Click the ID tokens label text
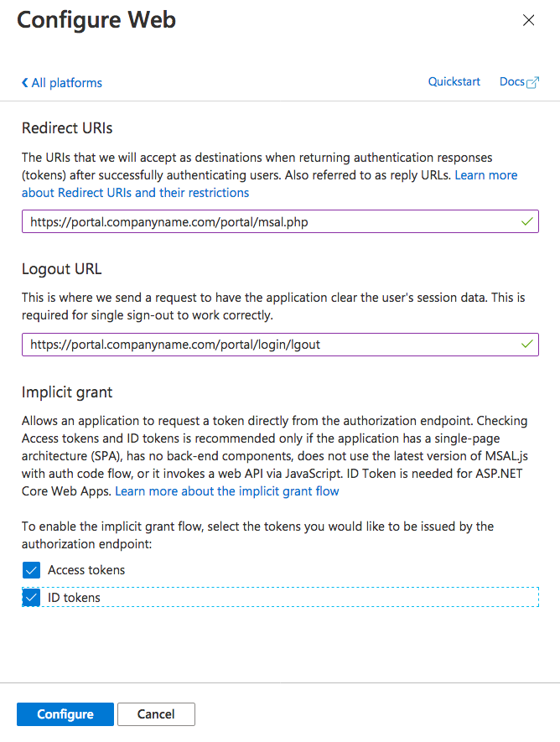560x742 pixels. (x=74, y=598)
